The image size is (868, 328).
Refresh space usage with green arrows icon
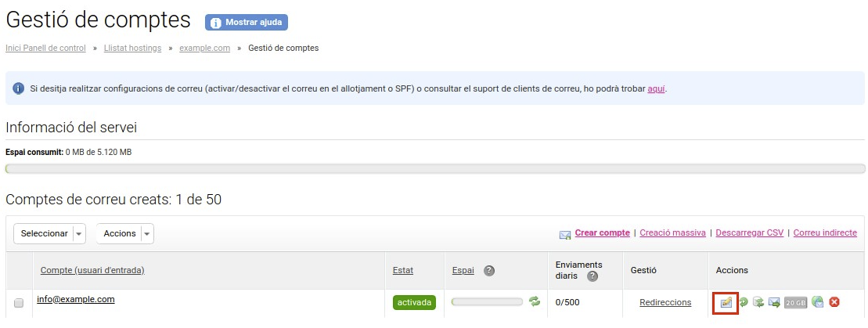[535, 301]
